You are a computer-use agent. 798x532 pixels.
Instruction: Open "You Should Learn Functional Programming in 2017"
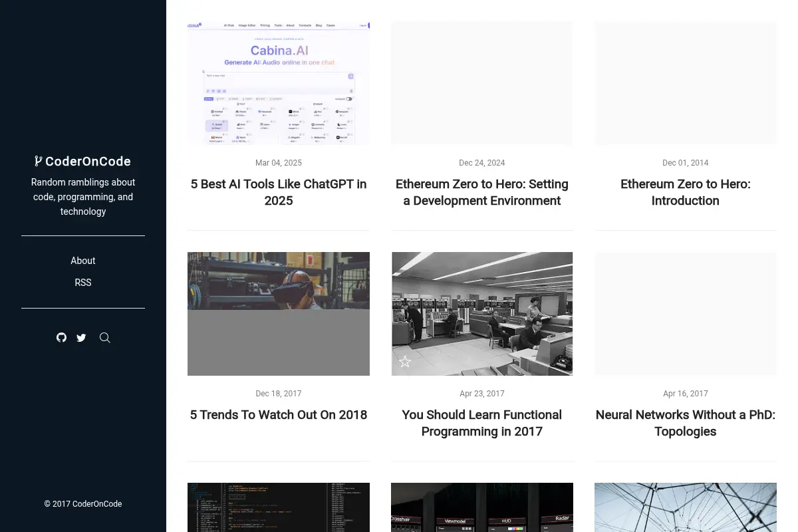click(482, 423)
